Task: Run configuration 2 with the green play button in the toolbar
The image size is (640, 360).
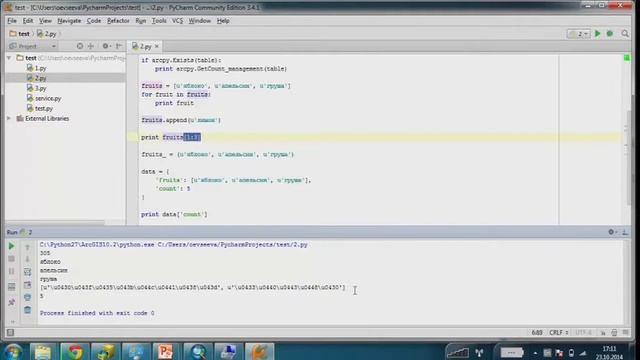Action: point(598,34)
